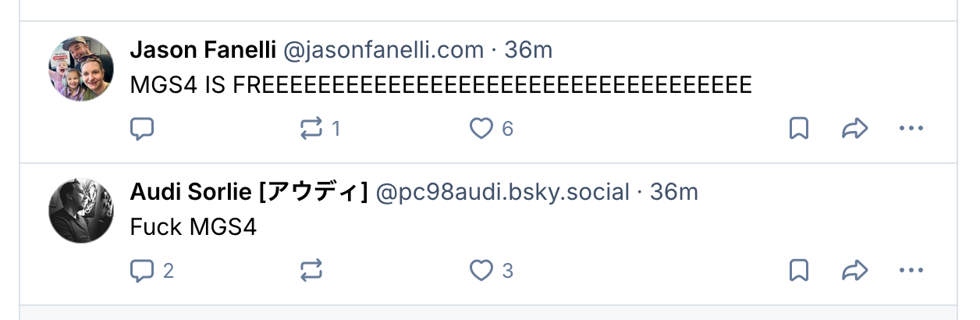This screenshot has height=320, width=980.
Task: Bookmark Jason Fanelli's post
Action: click(798, 128)
